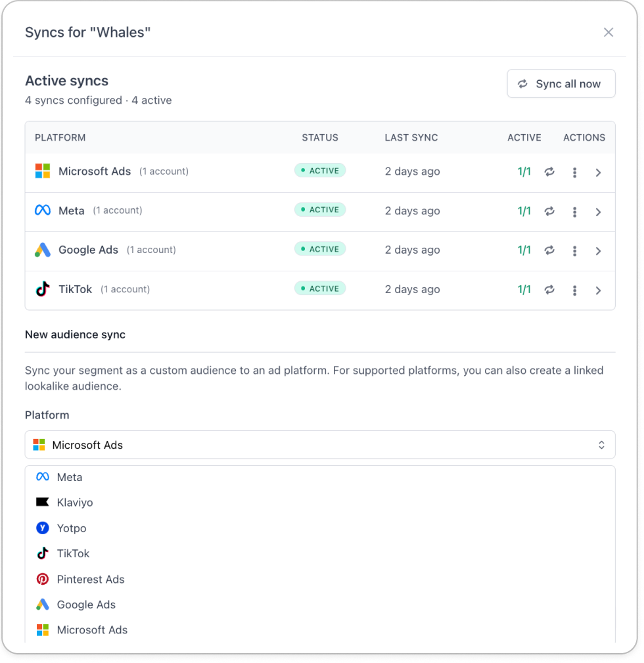
Task: Click the up-down arrows in Platform selector
Action: point(601,445)
